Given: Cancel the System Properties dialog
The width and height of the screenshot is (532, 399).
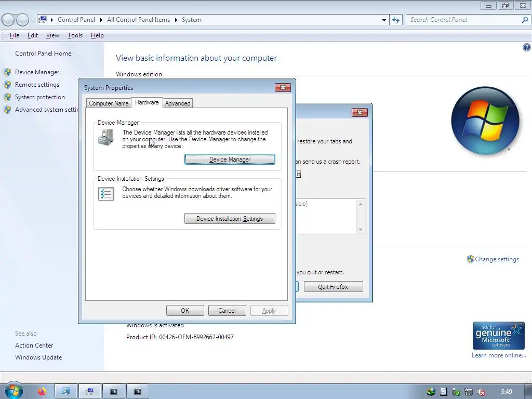Looking at the screenshot, I should pyautogui.click(x=227, y=311).
